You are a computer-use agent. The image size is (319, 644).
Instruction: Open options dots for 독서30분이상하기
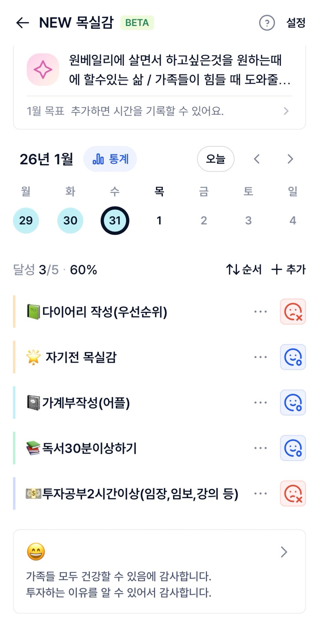[x=260, y=448]
